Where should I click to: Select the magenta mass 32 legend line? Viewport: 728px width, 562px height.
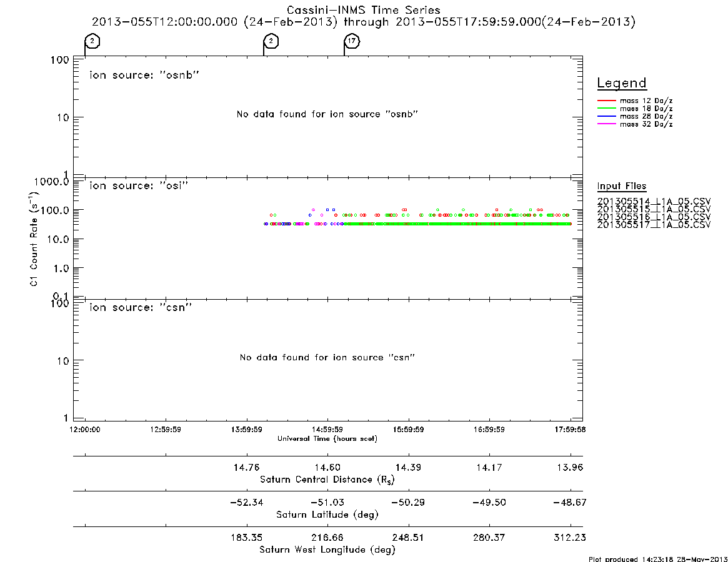pyautogui.click(x=606, y=124)
